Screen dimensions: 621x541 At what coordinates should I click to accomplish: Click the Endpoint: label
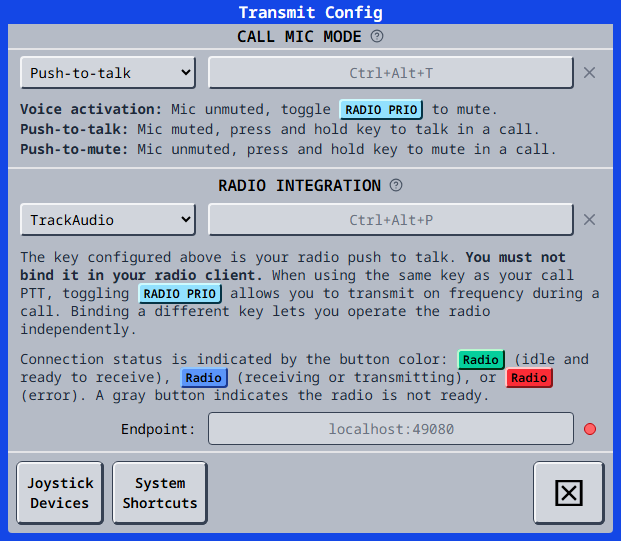pos(158,429)
